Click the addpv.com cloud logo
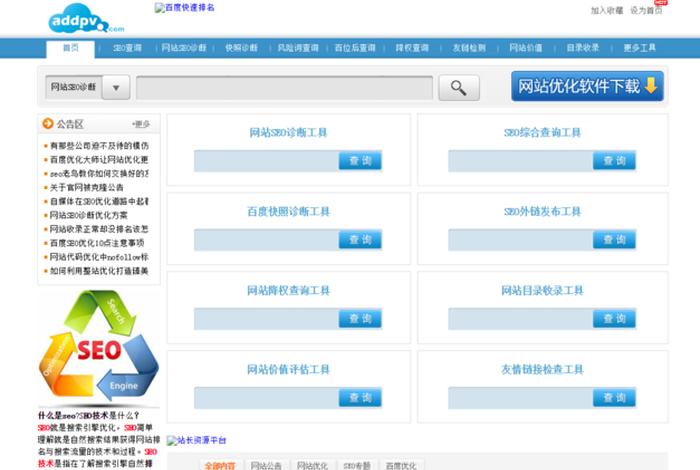700x470 pixels. (86, 19)
